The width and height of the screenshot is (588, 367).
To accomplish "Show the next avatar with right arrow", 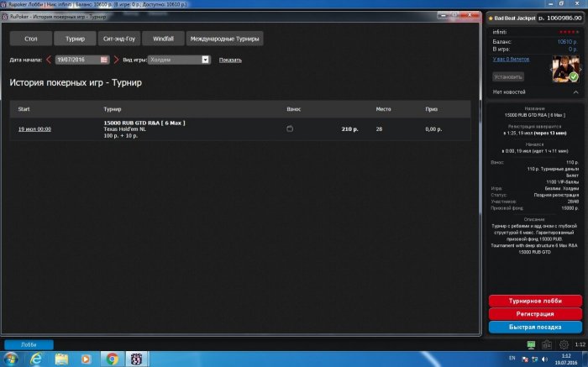I will (581, 69).
